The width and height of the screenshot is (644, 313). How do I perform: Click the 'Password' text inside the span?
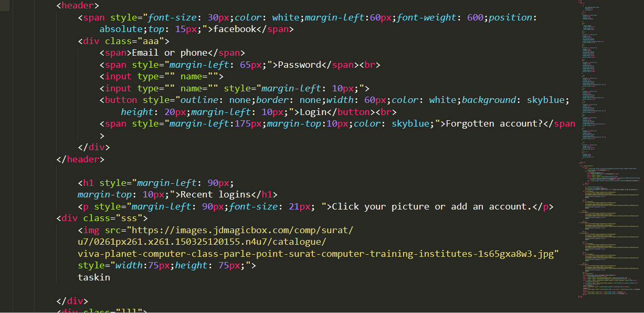299,65
